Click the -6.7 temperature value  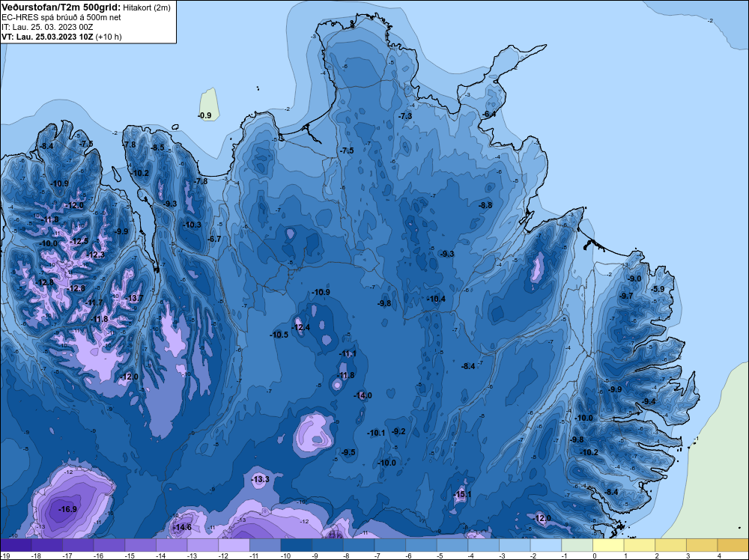215,239
